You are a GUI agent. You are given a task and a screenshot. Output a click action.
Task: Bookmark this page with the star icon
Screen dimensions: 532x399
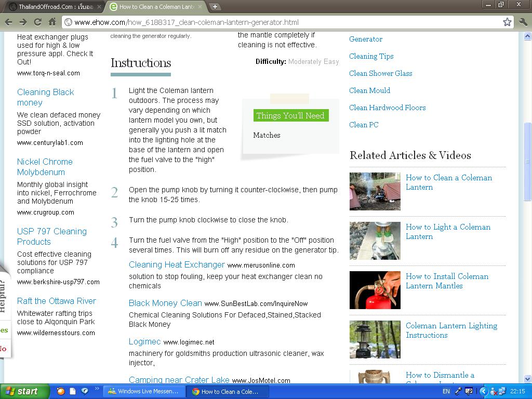[507, 22]
